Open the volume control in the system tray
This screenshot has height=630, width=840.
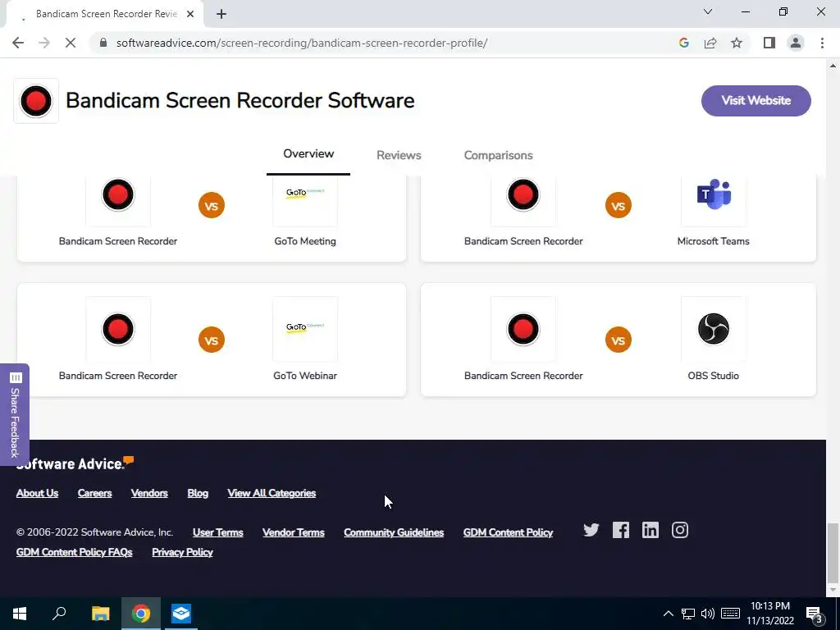pos(708,614)
